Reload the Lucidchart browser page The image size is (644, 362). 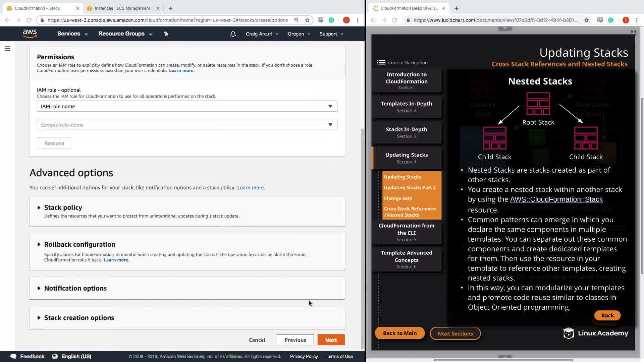[395, 20]
